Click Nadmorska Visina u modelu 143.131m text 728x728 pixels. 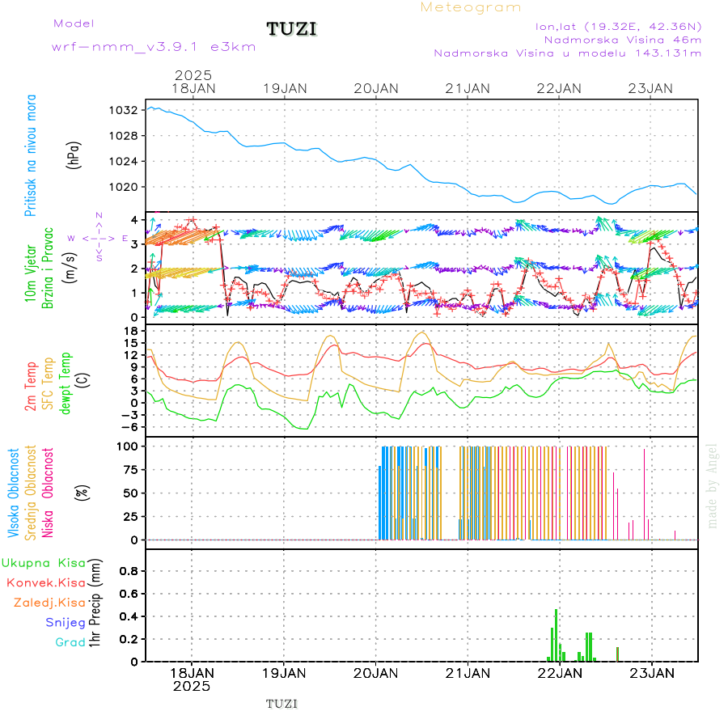point(567,53)
